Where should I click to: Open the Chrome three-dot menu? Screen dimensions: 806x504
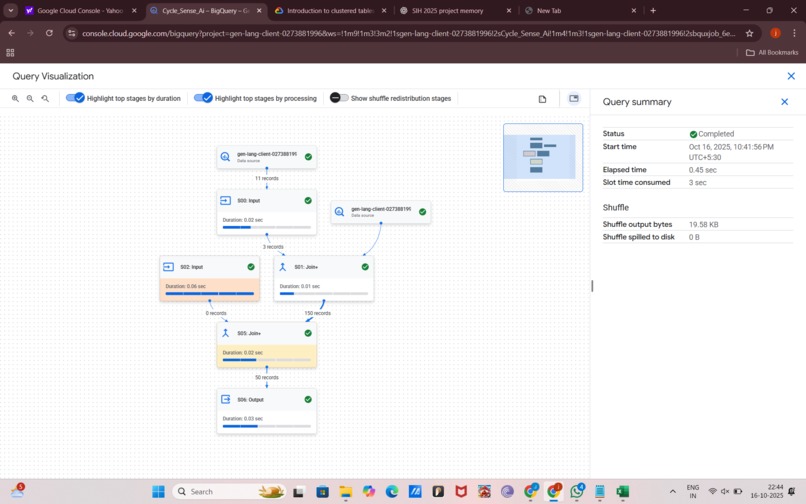(x=794, y=33)
